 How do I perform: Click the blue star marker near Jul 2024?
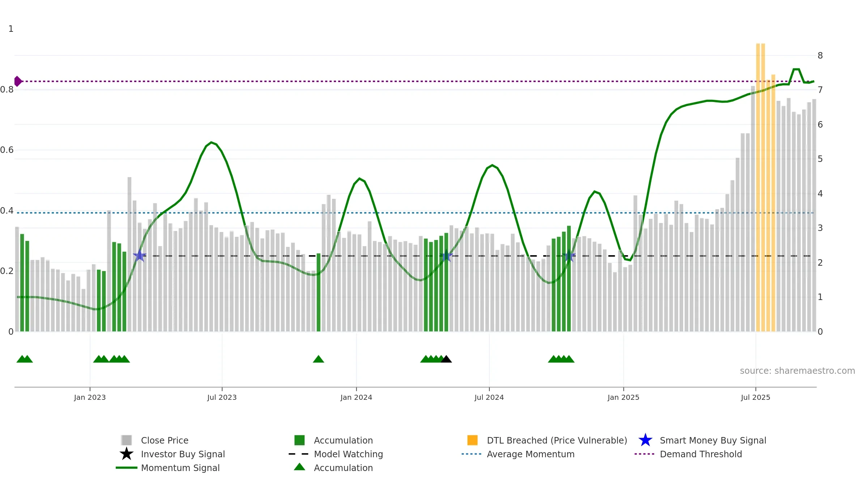446,256
